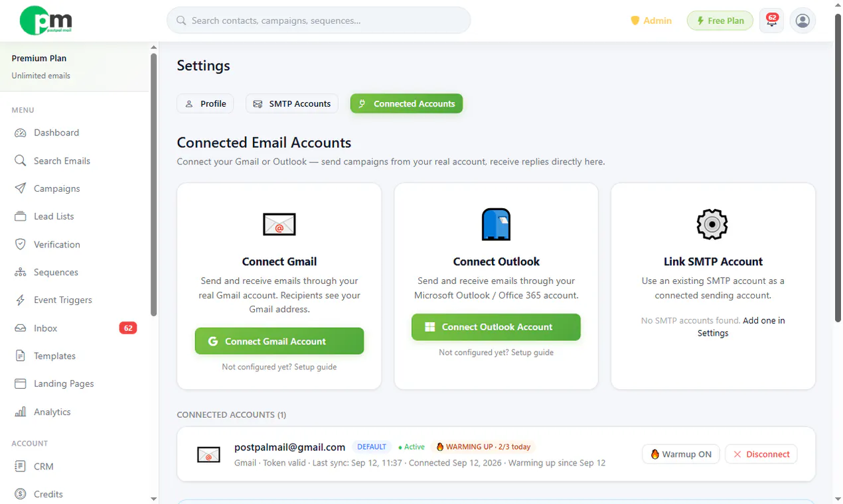The width and height of the screenshot is (843, 504).
Task: Click the Dashboard gauge icon in sidebar
Action: (x=21, y=133)
